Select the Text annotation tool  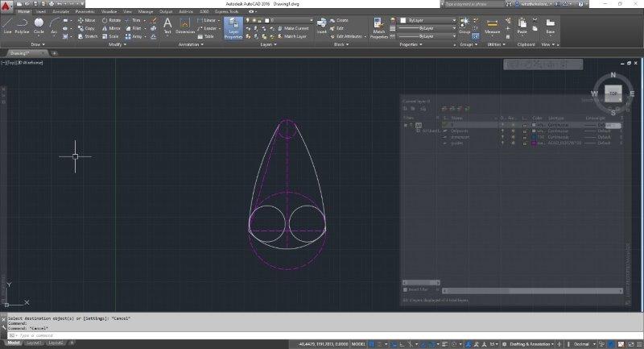[x=167, y=26]
